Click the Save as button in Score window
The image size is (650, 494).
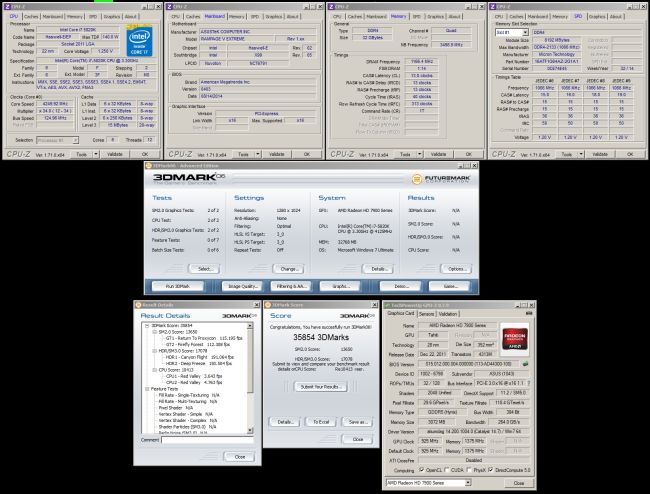(x=358, y=422)
